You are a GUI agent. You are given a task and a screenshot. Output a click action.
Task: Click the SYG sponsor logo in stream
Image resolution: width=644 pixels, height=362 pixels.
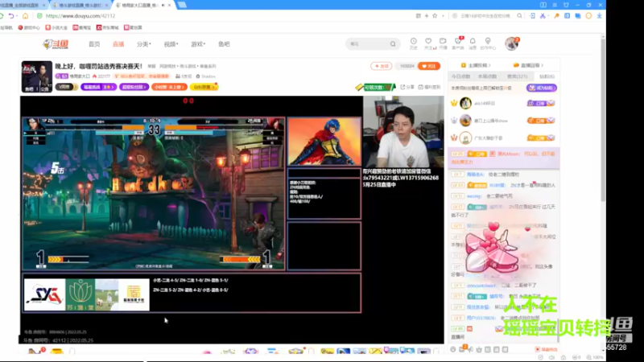click(45, 294)
